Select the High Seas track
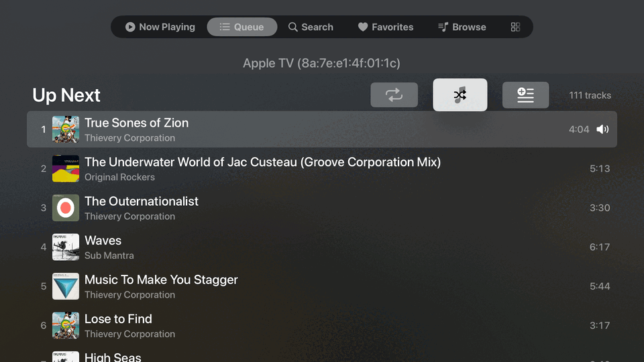The width and height of the screenshot is (644, 362). tap(322, 356)
